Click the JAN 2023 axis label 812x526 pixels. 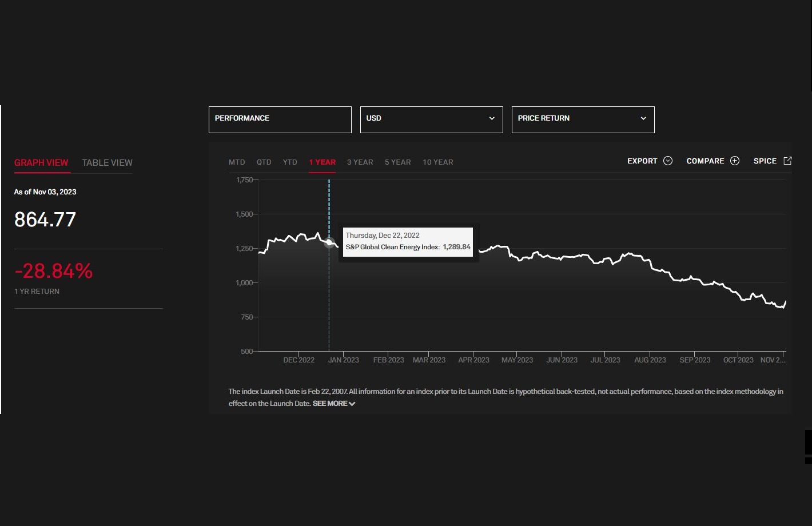click(344, 360)
